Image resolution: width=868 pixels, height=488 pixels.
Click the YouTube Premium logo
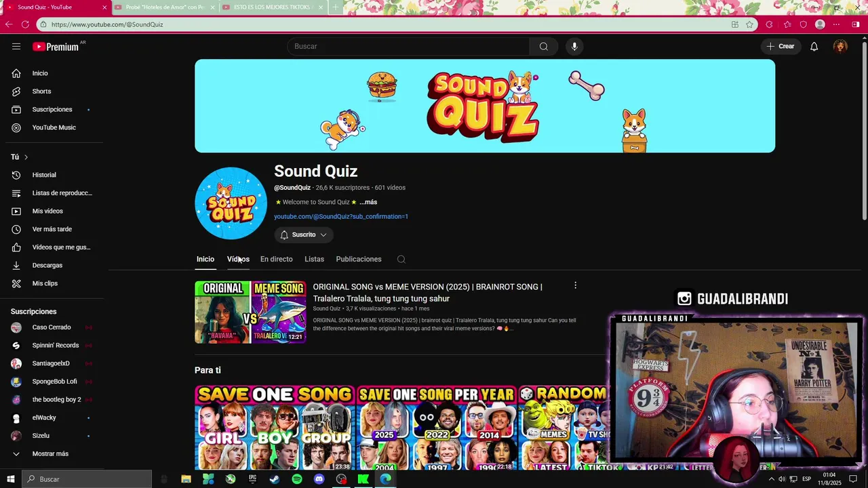click(56, 47)
